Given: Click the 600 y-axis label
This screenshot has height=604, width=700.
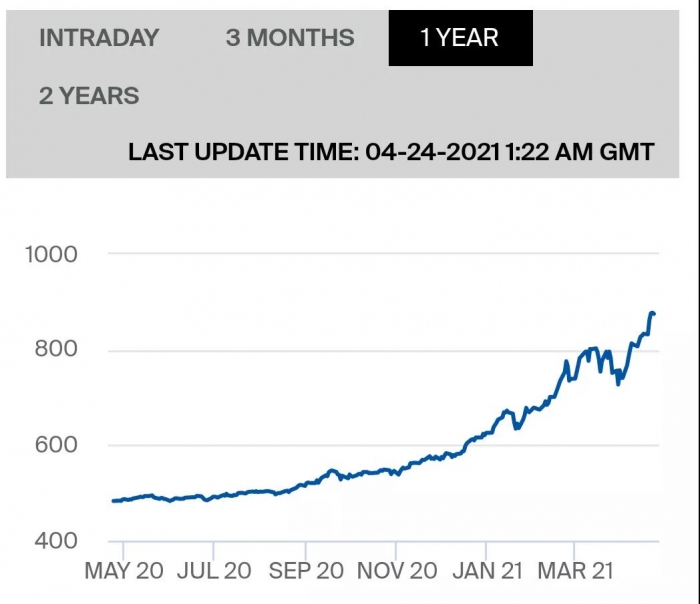Looking at the screenshot, I should tap(56, 445).
